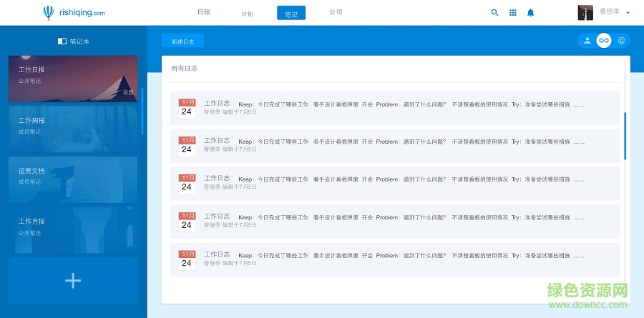Click the search magnifier icon
Screen dimensions: 644x318
(494, 12)
